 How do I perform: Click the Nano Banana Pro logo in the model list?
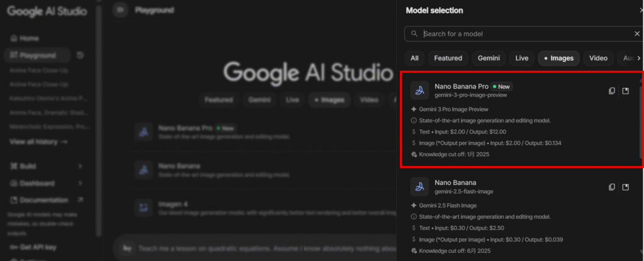pos(419,91)
